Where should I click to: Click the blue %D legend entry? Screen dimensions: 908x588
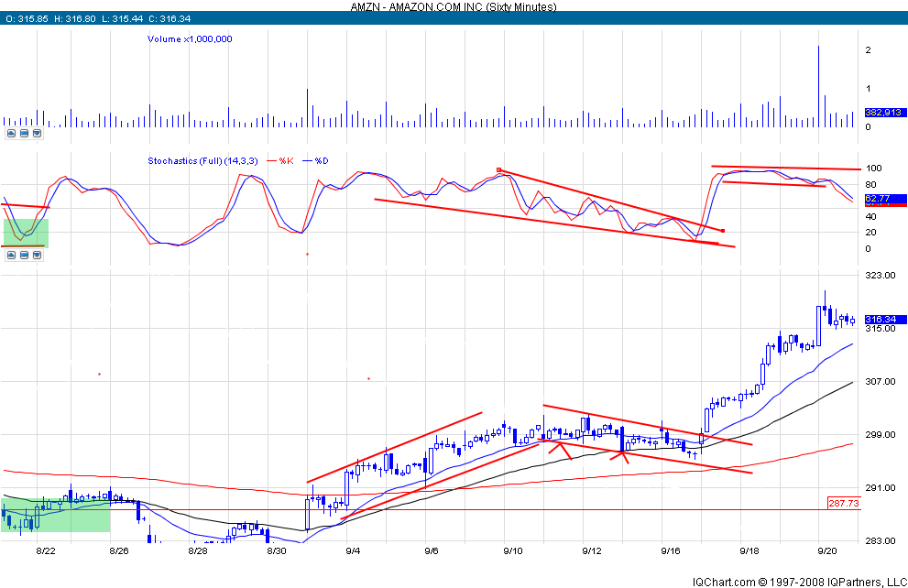click(321, 161)
